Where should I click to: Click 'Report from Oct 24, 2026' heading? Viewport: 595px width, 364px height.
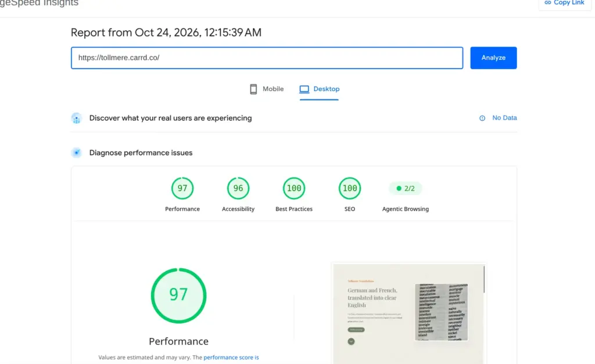[x=166, y=33]
